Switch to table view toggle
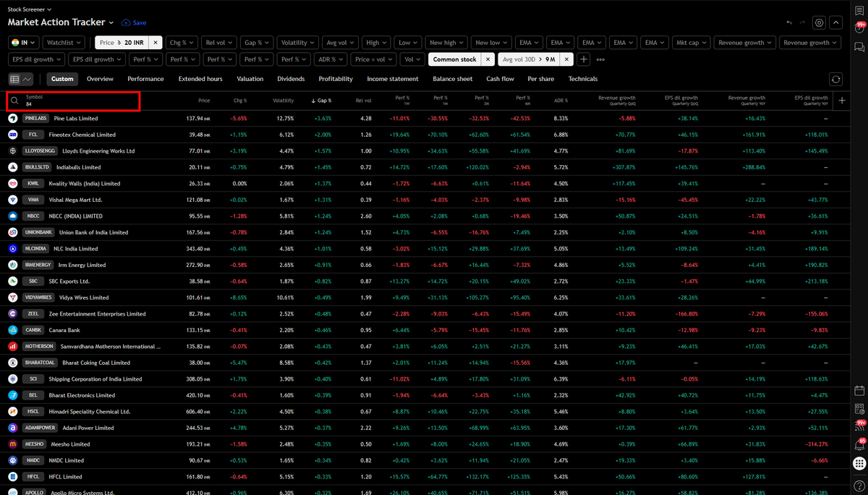868x495 pixels. 14,79
